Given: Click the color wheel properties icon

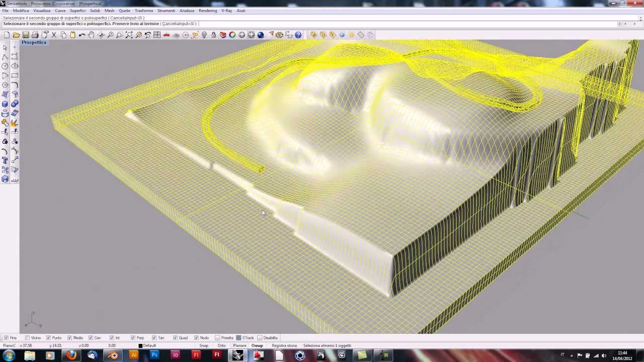Looking at the screenshot, I should [x=232, y=35].
